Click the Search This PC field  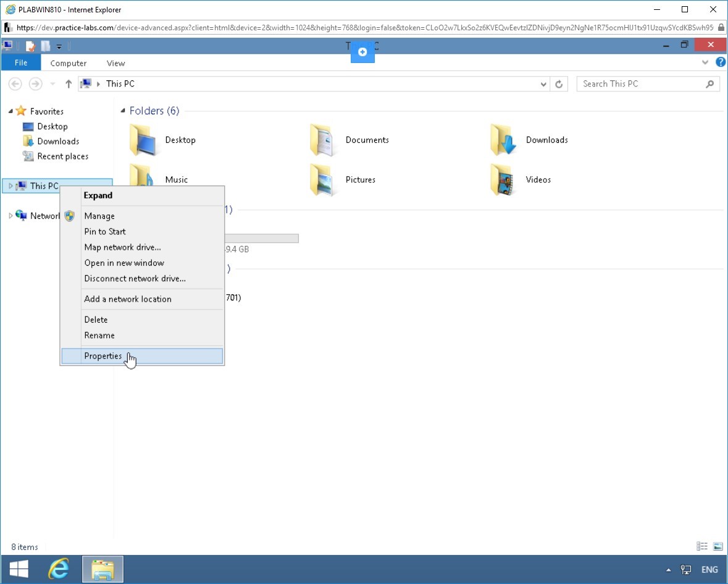648,84
